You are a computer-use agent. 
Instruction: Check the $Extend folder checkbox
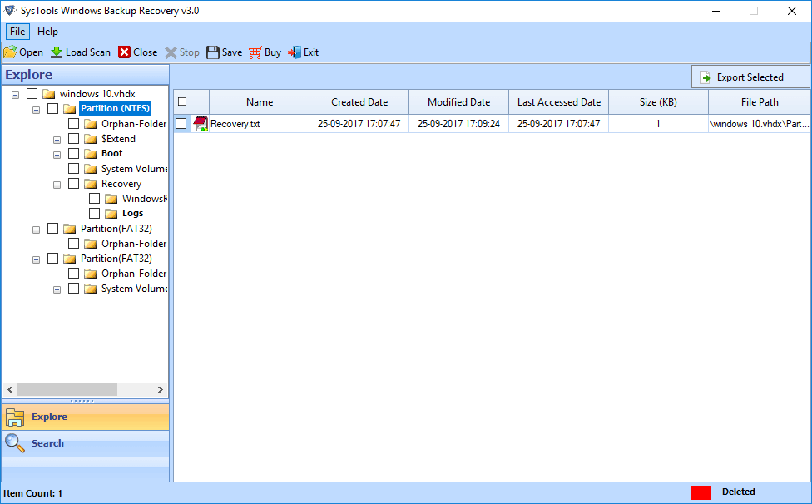73,139
